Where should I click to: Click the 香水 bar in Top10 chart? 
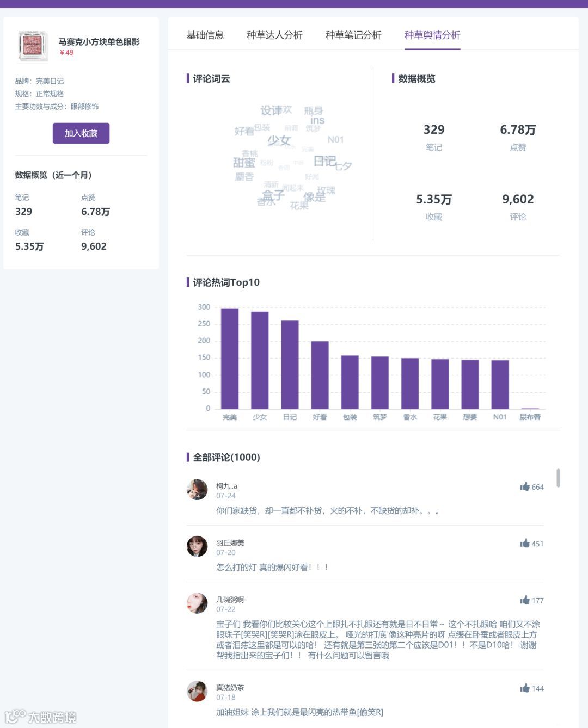tap(410, 384)
